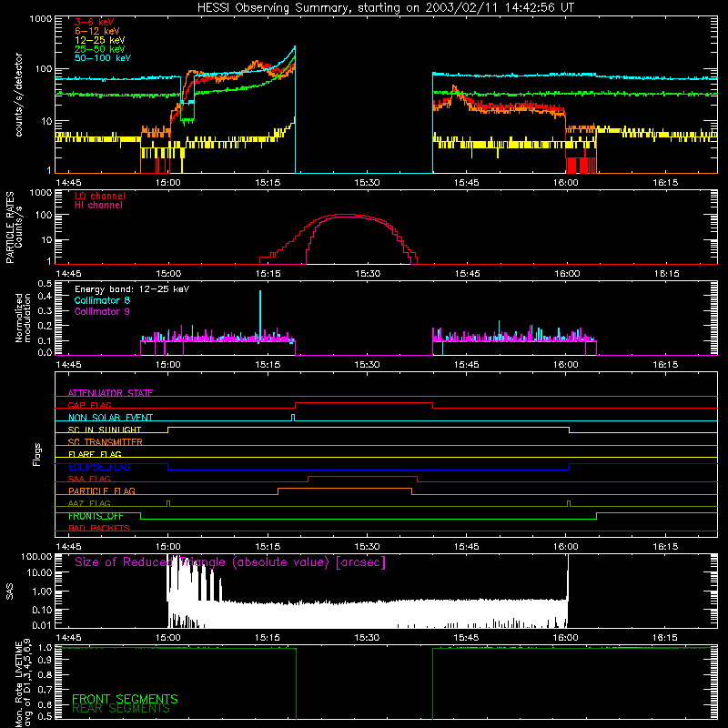Click the REAR SEGMENTS legend label
This screenshot has height=728, width=728.
[x=121, y=709]
